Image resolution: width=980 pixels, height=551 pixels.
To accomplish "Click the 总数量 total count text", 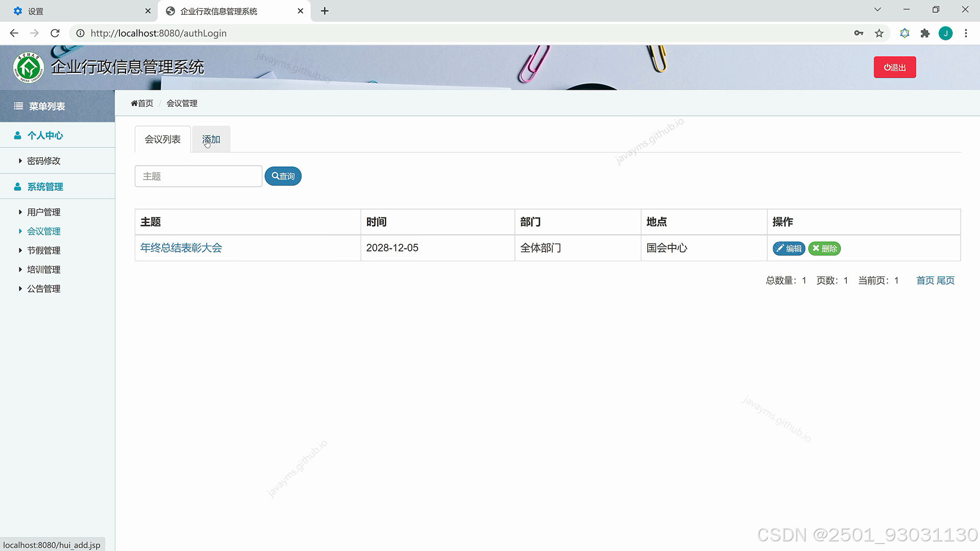I will [786, 281].
